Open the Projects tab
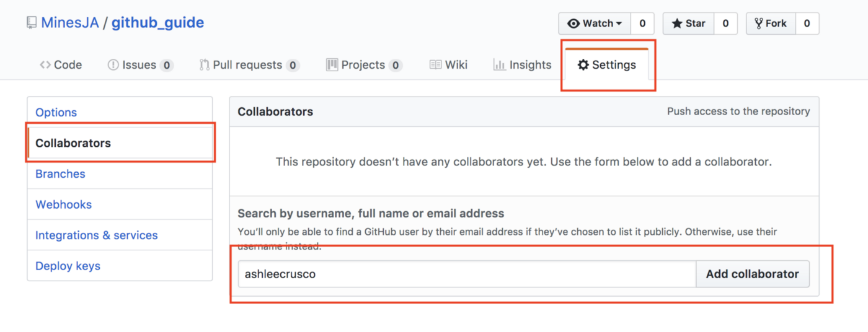The height and width of the screenshot is (332, 868). tap(364, 64)
